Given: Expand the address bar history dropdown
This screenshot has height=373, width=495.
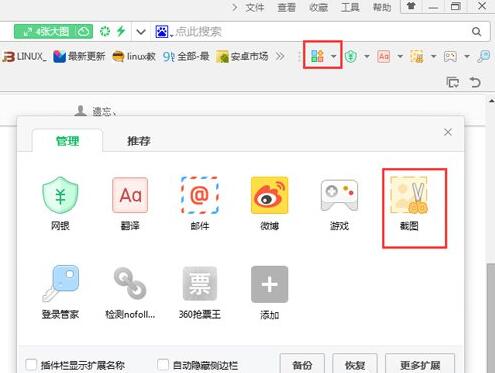Looking at the screenshot, I should point(141,32).
